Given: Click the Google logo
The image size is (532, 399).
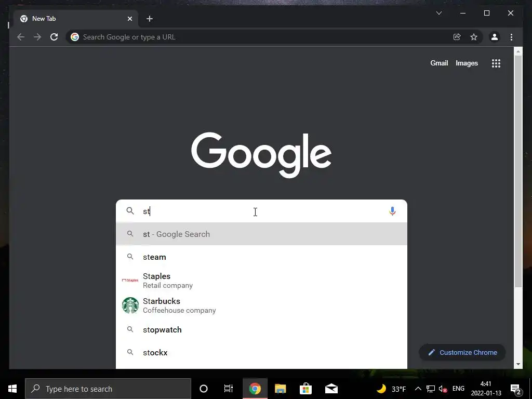Looking at the screenshot, I should tap(261, 155).
